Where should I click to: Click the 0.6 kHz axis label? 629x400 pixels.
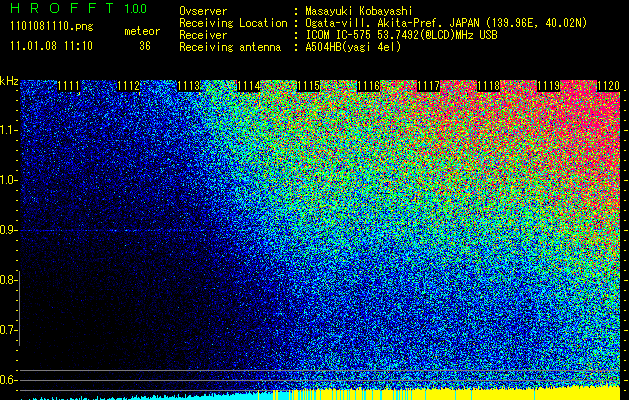pyautogui.click(x=8, y=380)
